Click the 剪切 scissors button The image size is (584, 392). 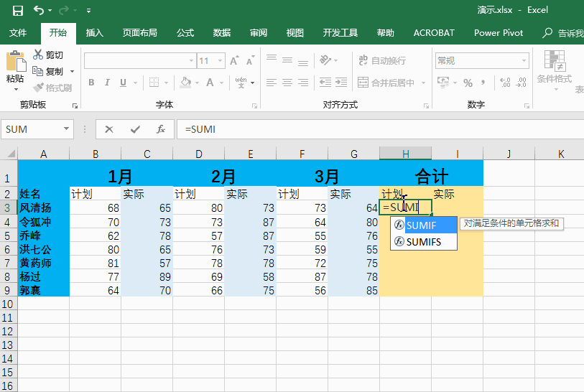click(x=48, y=55)
